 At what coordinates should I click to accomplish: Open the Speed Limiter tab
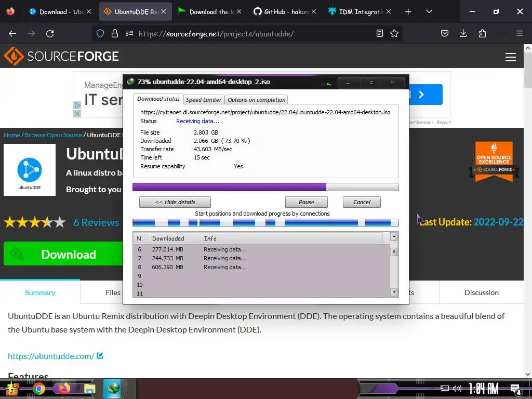(204, 100)
